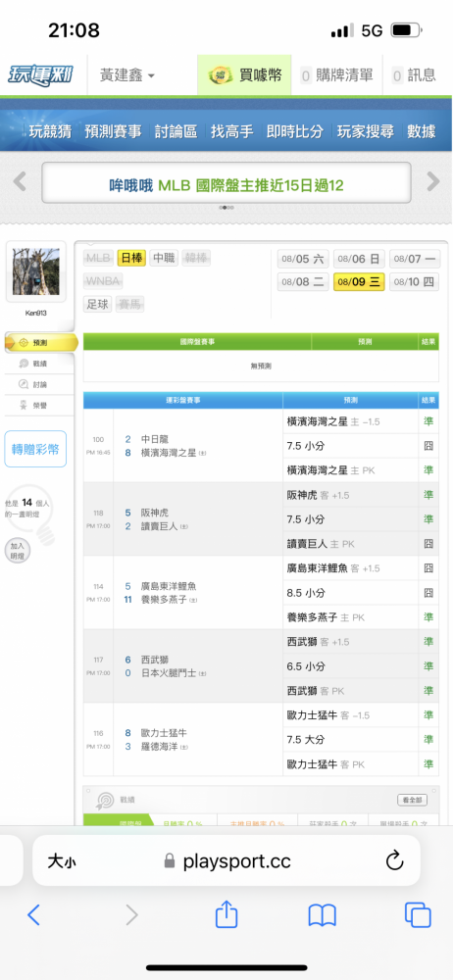Choose date 08/10 四
This screenshot has height=980, width=453.
click(x=415, y=282)
